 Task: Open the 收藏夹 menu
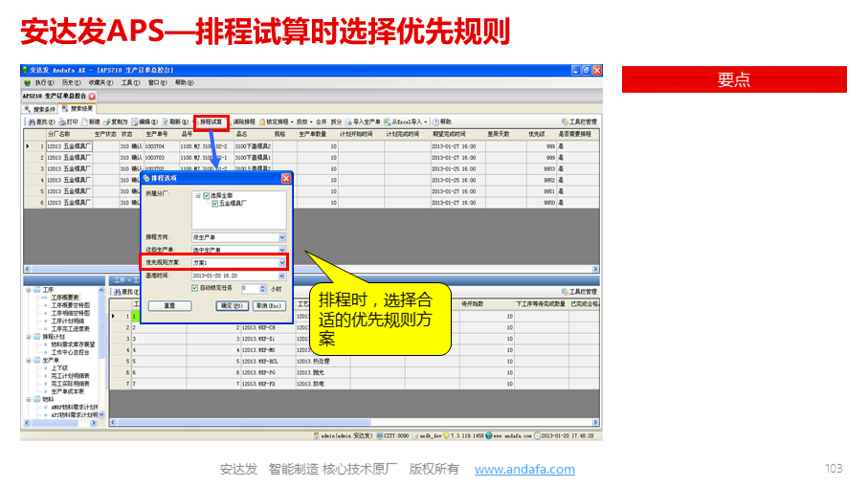tap(100, 83)
